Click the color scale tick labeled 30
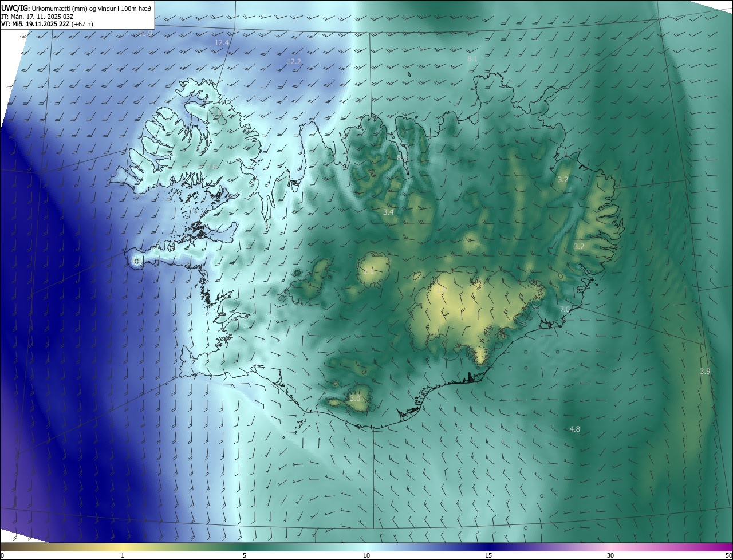The image size is (733, 560). tap(610, 556)
